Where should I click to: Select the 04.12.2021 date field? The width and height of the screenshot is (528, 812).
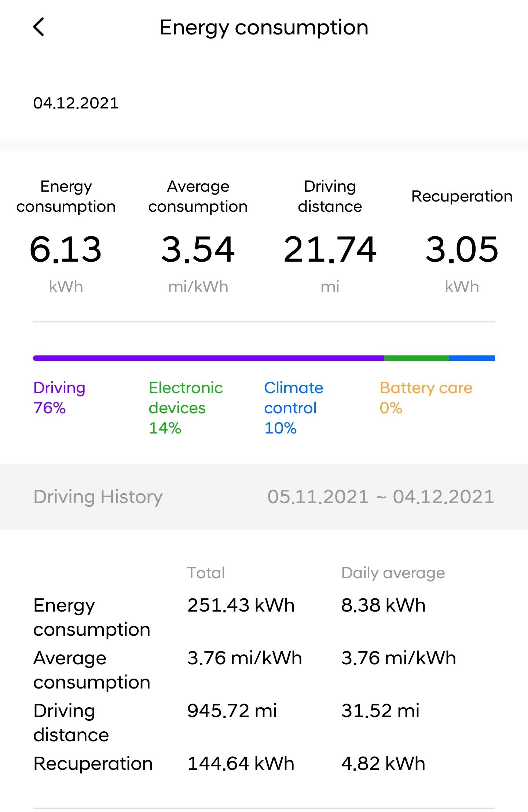click(76, 103)
